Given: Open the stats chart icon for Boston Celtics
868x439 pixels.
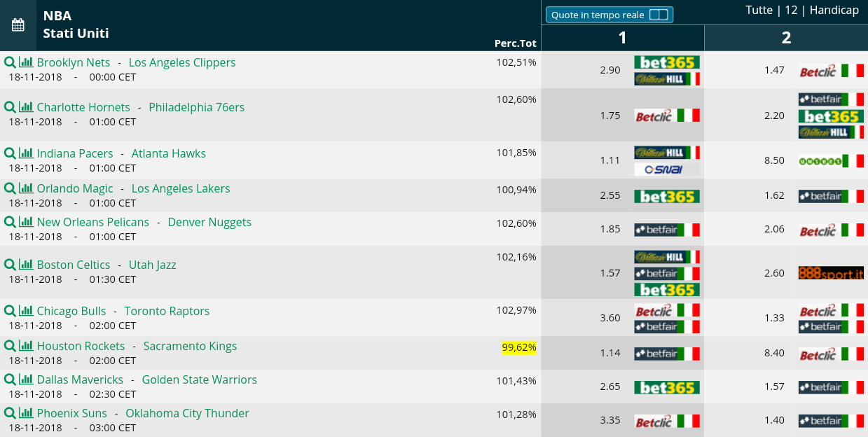Looking at the screenshot, I should click(26, 265).
